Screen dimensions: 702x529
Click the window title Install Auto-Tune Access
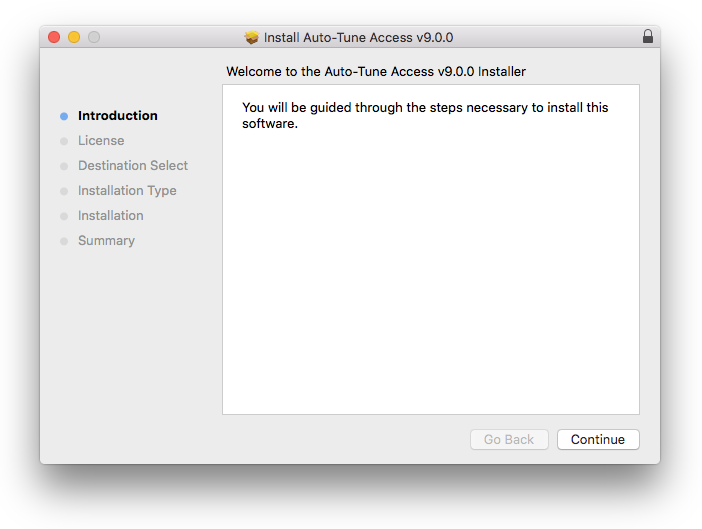click(358, 37)
